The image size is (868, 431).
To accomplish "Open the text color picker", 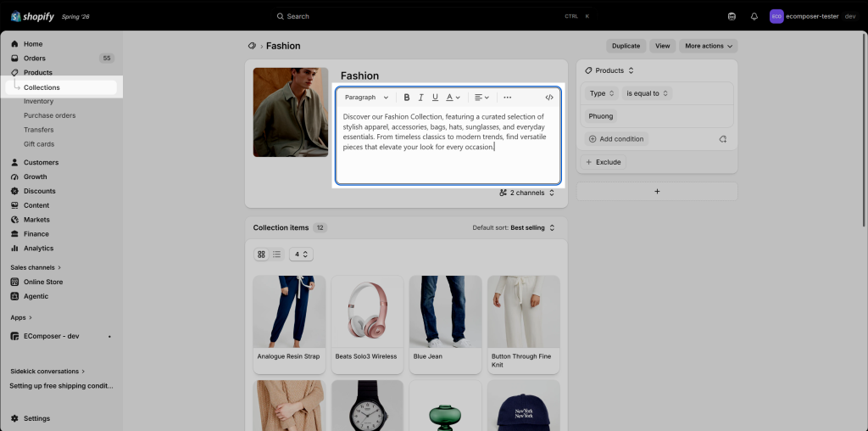I will [453, 98].
